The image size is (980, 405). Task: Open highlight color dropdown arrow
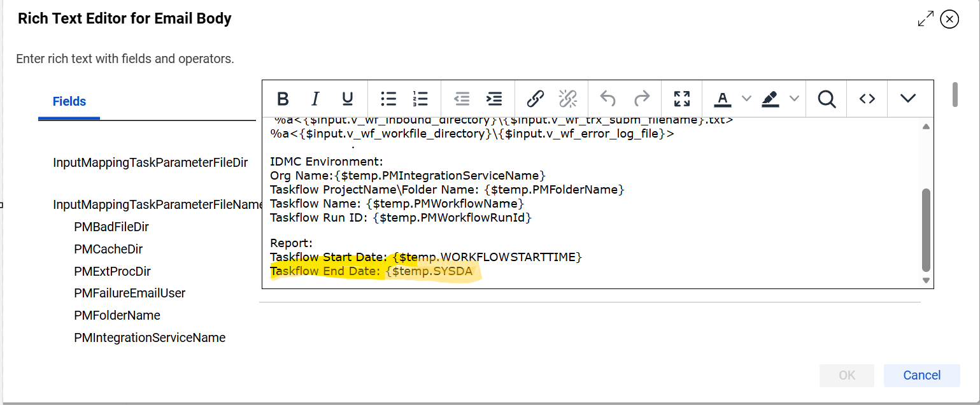click(794, 99)
